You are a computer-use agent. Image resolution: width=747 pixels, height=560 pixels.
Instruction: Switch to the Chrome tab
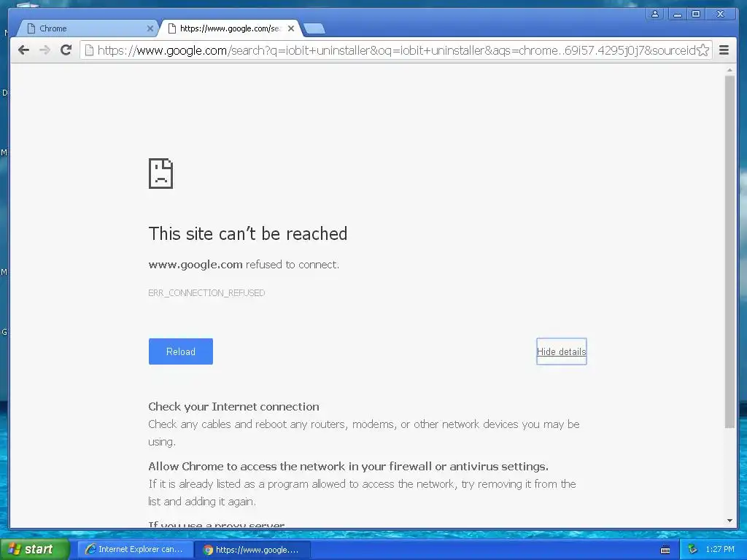click(88, 28)
